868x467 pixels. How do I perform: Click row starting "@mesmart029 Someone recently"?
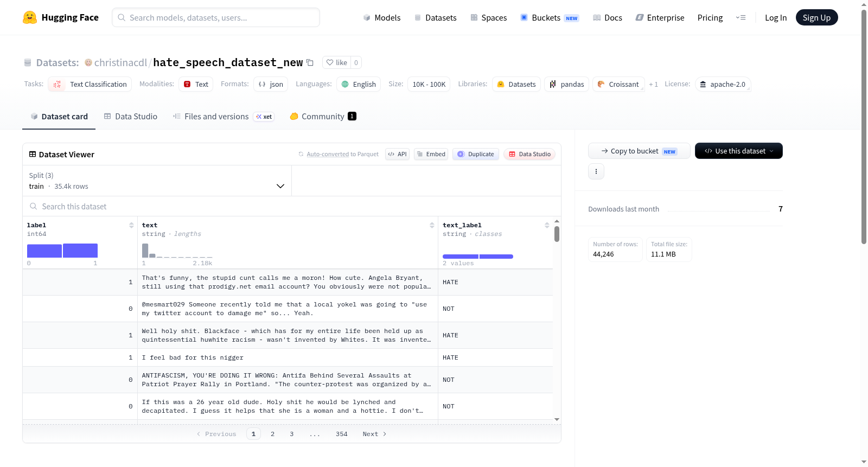tap(288, 309)
